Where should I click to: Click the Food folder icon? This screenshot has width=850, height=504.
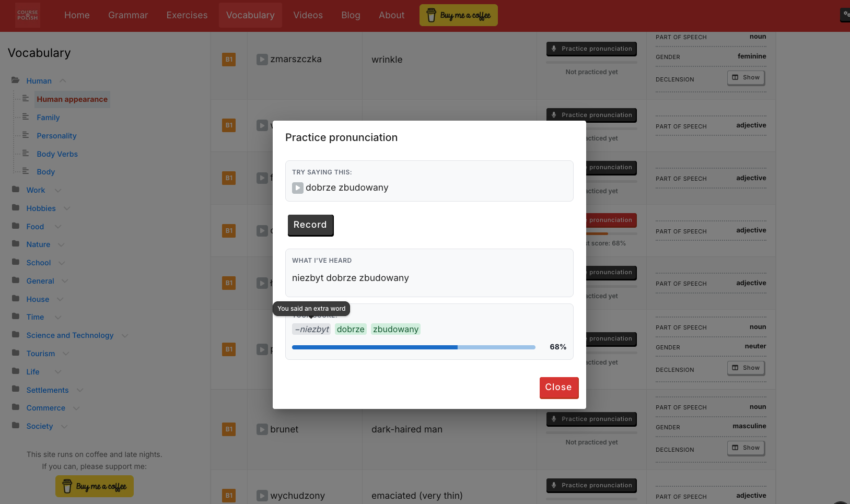[16, 226]
